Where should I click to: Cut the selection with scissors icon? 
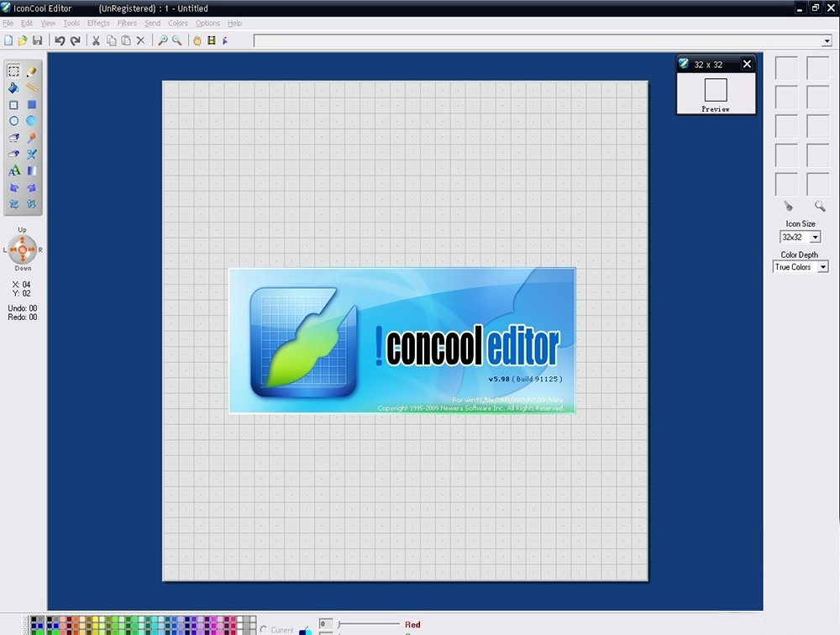click(96, 40)
